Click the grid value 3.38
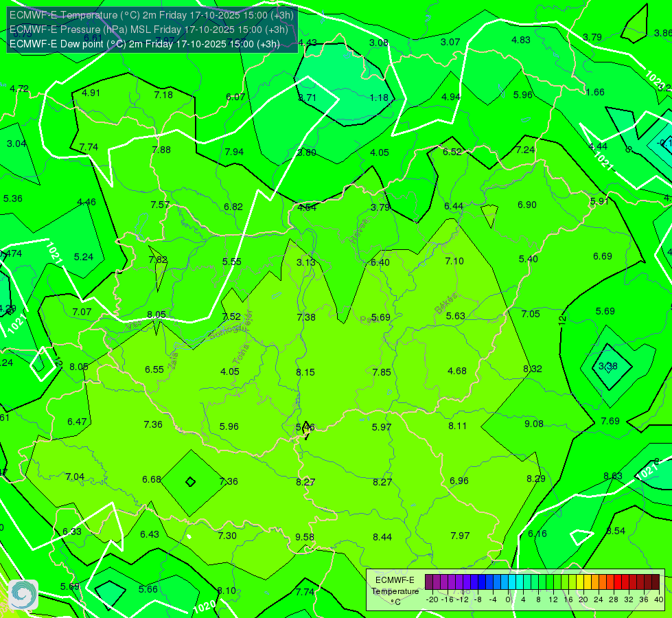The width and height of the screenshot is (672, 618). click(x=608, y=366)
